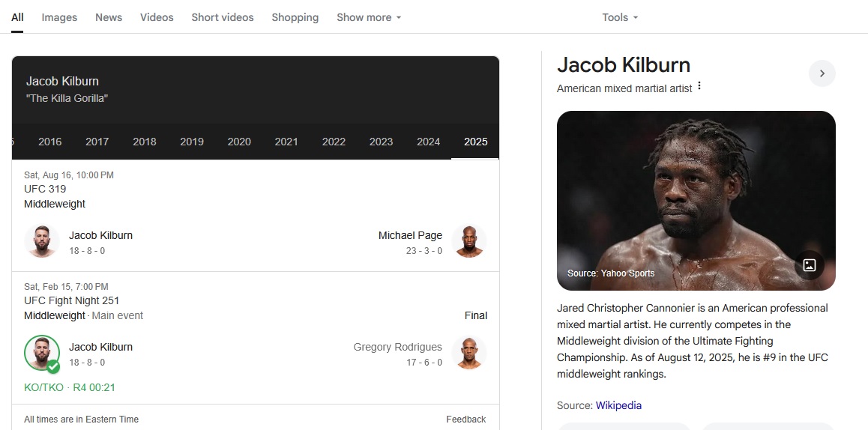Open the large knowledge panel photo
Viewport: 868px width, 430px height.
pos(696,200)
